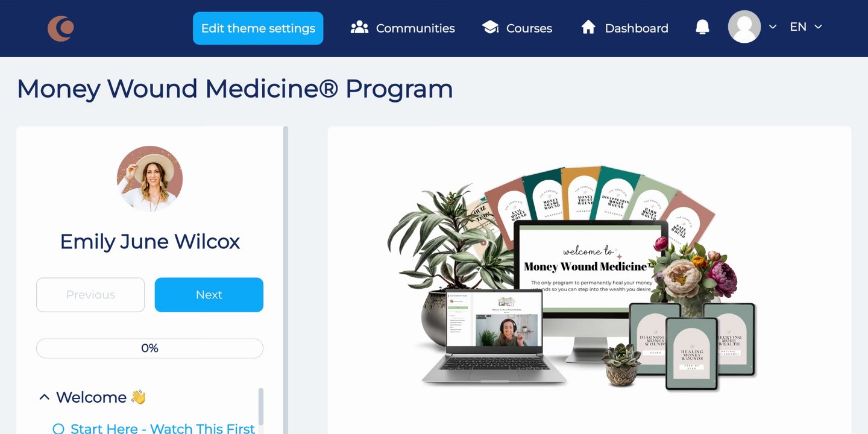Click the Next lesson button
Screen dimensions: 868x434
[209, 295]
